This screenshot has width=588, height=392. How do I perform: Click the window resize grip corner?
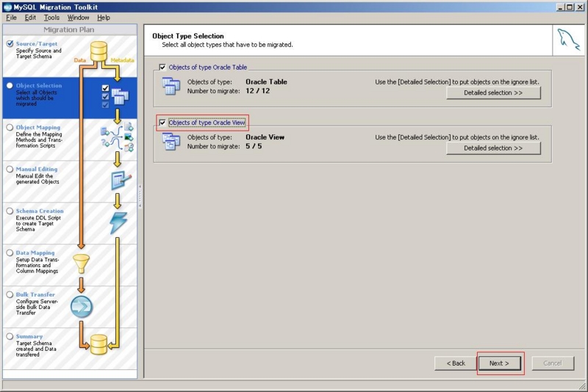(582, 385)
